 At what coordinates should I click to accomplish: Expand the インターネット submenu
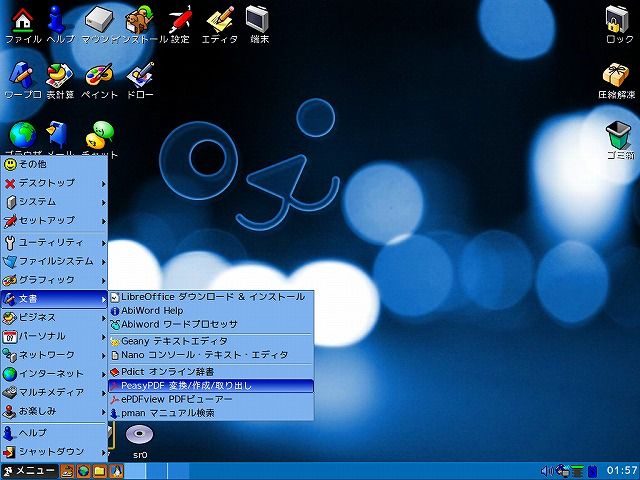[x=54, y=373]
